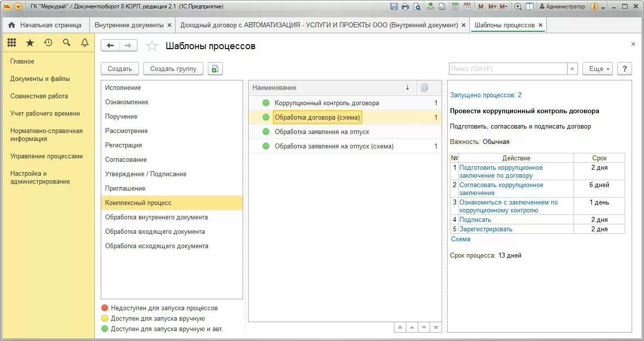Switch to Внутренние документы tab
The image size is (644, 341).
tap(129, 25)
